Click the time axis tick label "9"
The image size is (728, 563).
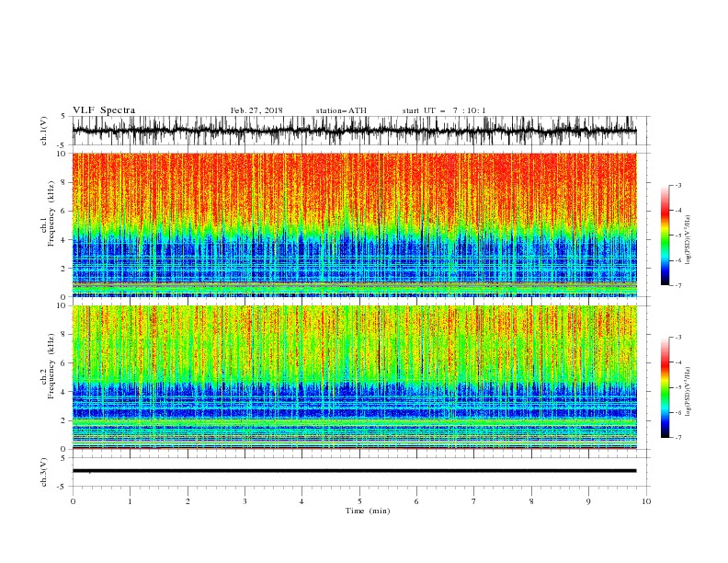click(588, 501)
